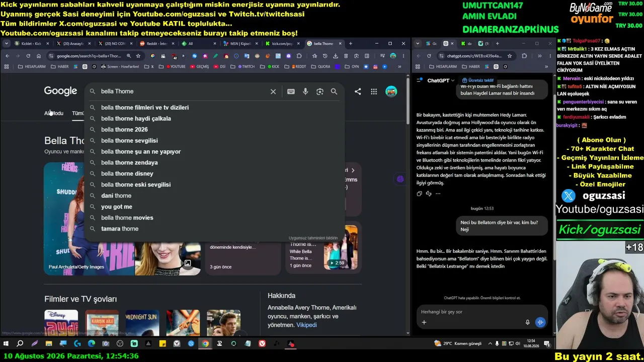
Task: Start voice search with the microphone icon
Action: 305,92
